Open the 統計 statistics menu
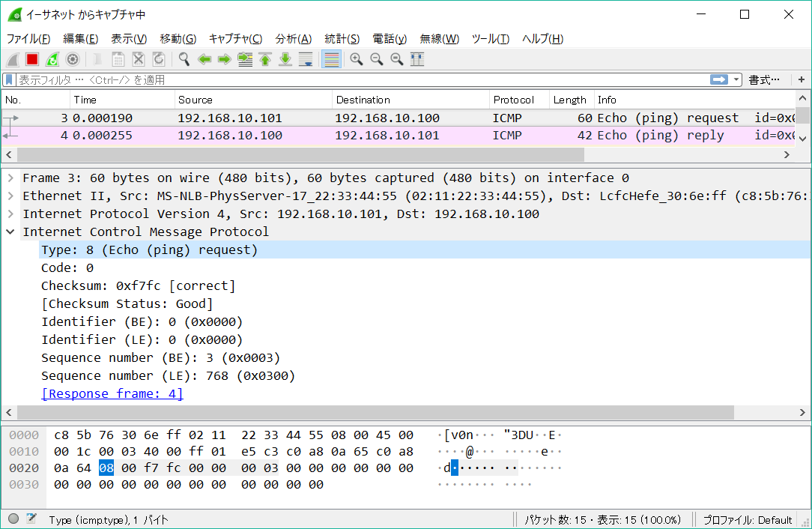This screenshot has height=529, width=812. [342, 38]
